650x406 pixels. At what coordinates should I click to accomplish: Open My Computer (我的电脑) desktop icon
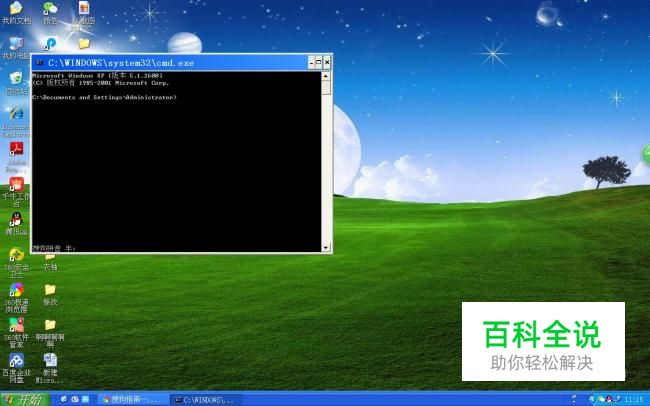16,48
